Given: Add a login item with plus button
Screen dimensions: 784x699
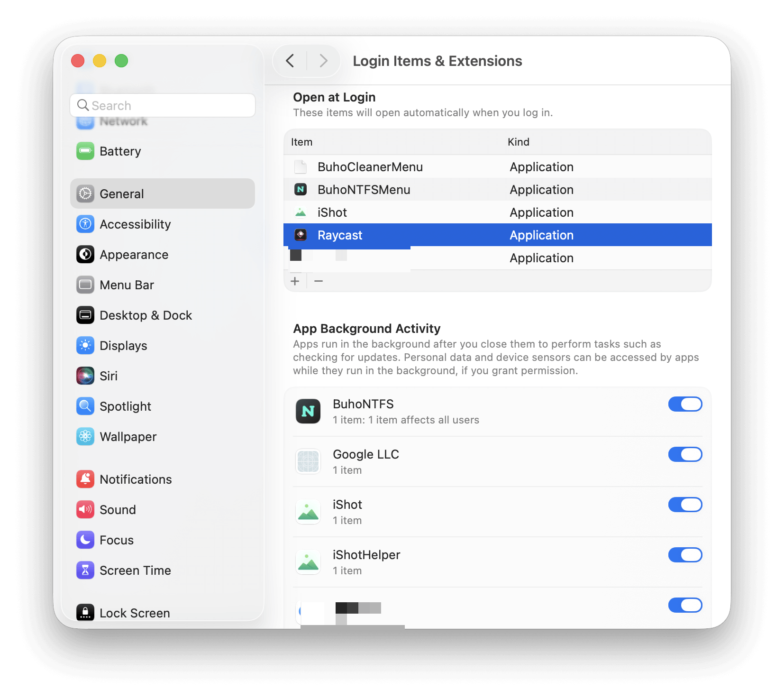Looking at the screenshot, I should (295, 281).
